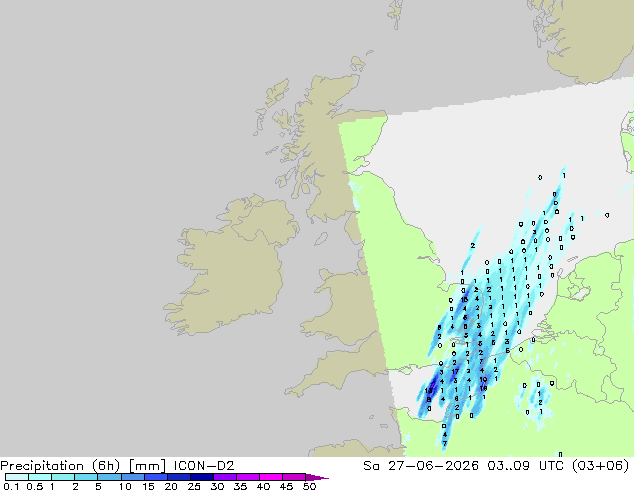Click the above-50 mm arrow at legend end

317,477
